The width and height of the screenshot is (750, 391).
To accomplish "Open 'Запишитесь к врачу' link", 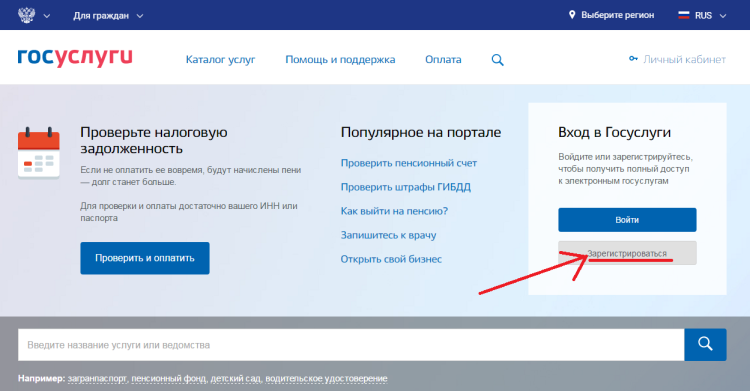I will pyautogui.click(x=388, y=235).
